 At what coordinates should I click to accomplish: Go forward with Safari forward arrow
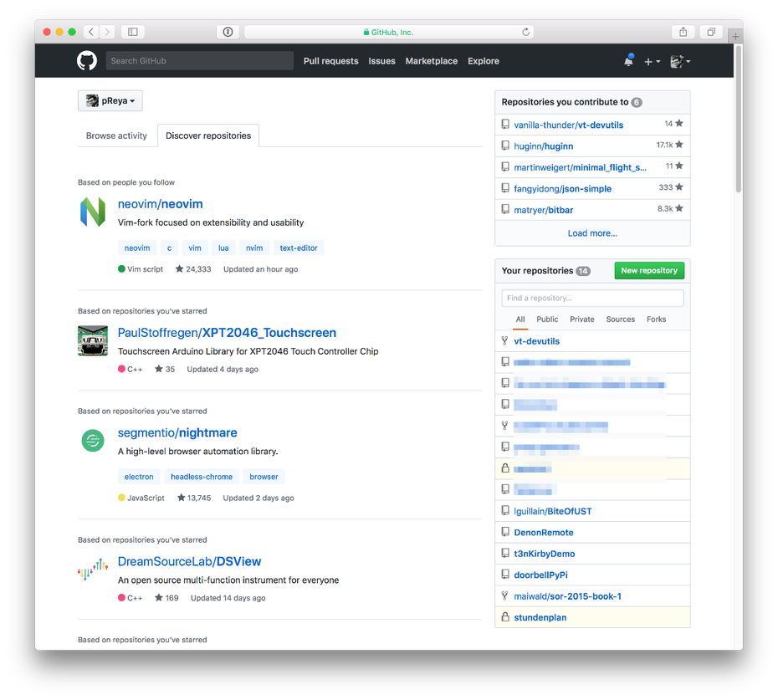coord(107,32)
